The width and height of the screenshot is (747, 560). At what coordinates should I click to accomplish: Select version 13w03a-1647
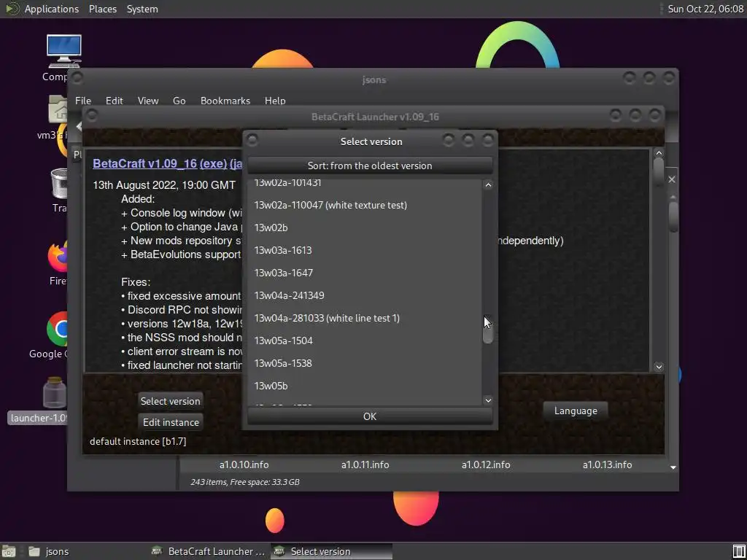(364, 273)
